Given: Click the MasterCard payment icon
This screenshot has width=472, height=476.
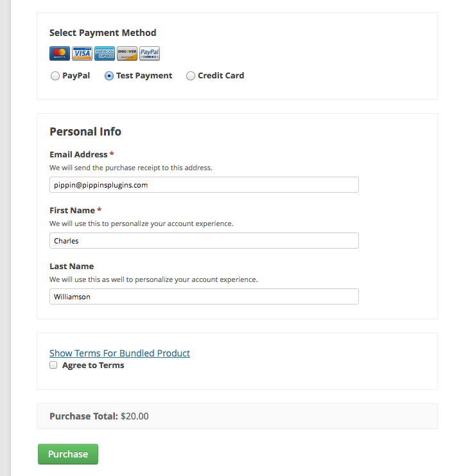Looking at the screenshot, I should point(60,53).
